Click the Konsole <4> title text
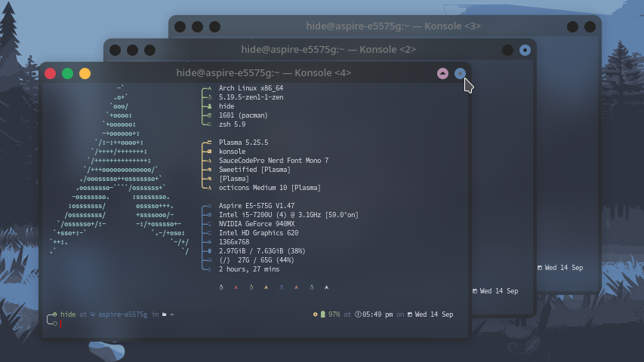Screen dimensions: 644x362 click(263, 72)
